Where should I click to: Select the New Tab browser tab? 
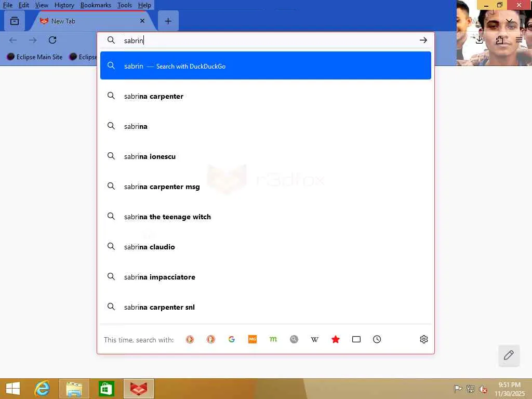click(92, 21)
